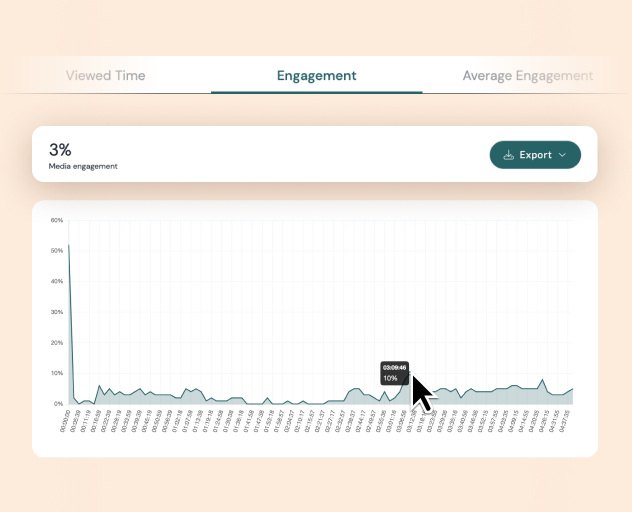
Task: Click the 30% y-axis label
Action: [x=56, y=312]
